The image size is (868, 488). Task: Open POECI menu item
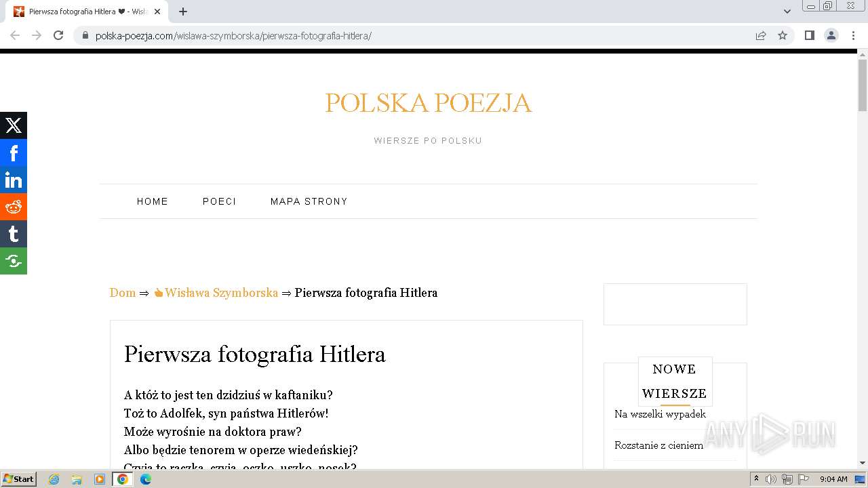[x=220, y=201]
